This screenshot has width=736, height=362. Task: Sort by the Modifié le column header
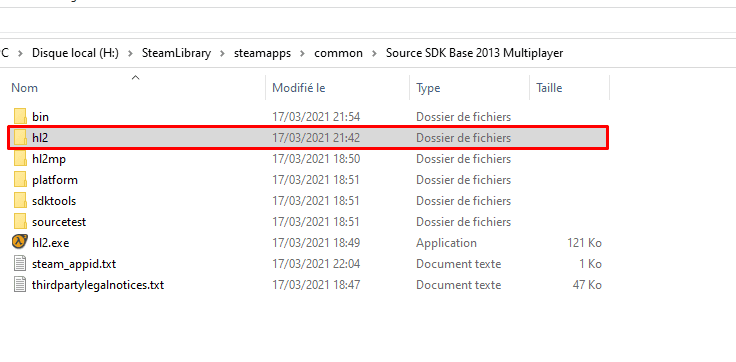pos(299,88)
